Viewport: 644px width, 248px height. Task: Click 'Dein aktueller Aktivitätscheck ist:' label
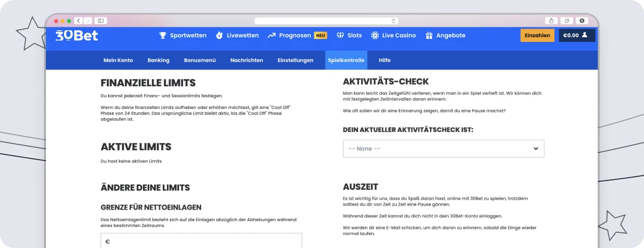tap(408, 130)
